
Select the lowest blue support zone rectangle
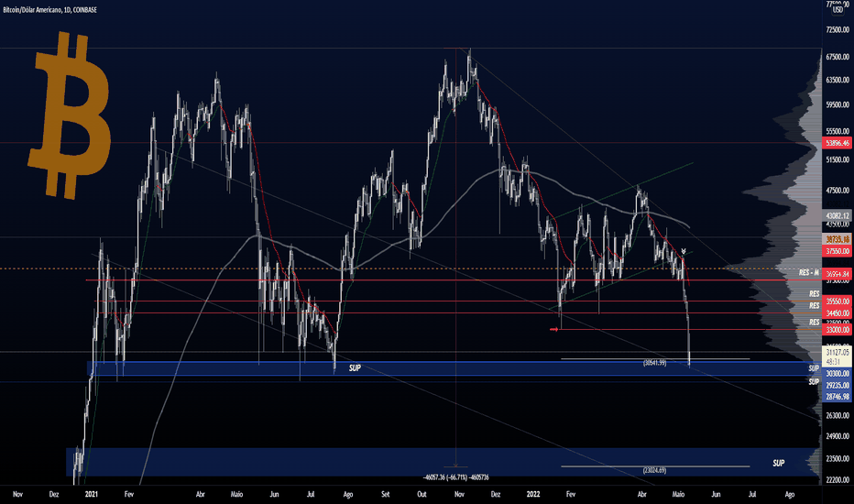click(443, 462)
